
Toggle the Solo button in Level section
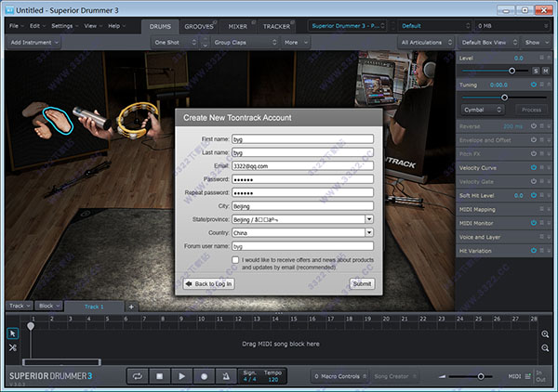(535, 71)
